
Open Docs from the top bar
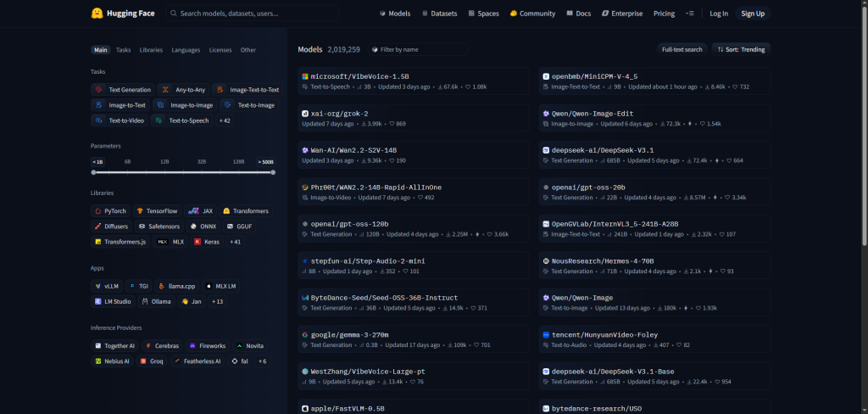point(578,14)
